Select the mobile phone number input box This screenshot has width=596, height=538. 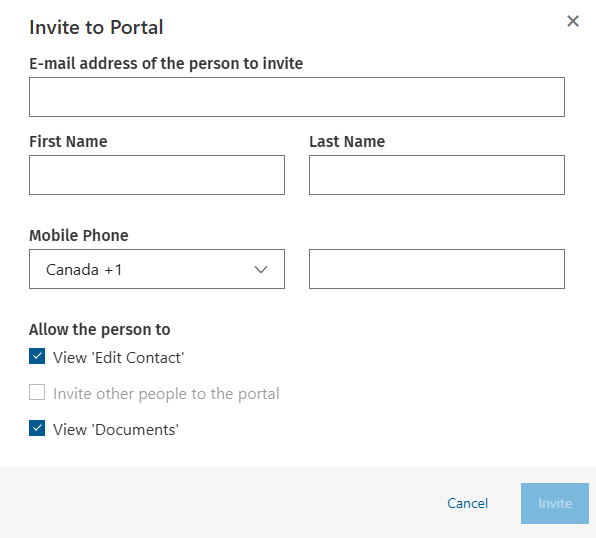point(437,269)
